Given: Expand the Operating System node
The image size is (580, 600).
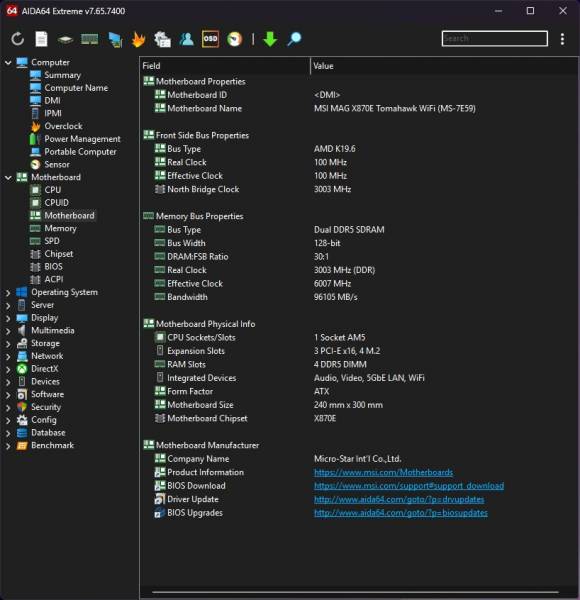Looking at the screenshot, I should click(x=8, y=293).
